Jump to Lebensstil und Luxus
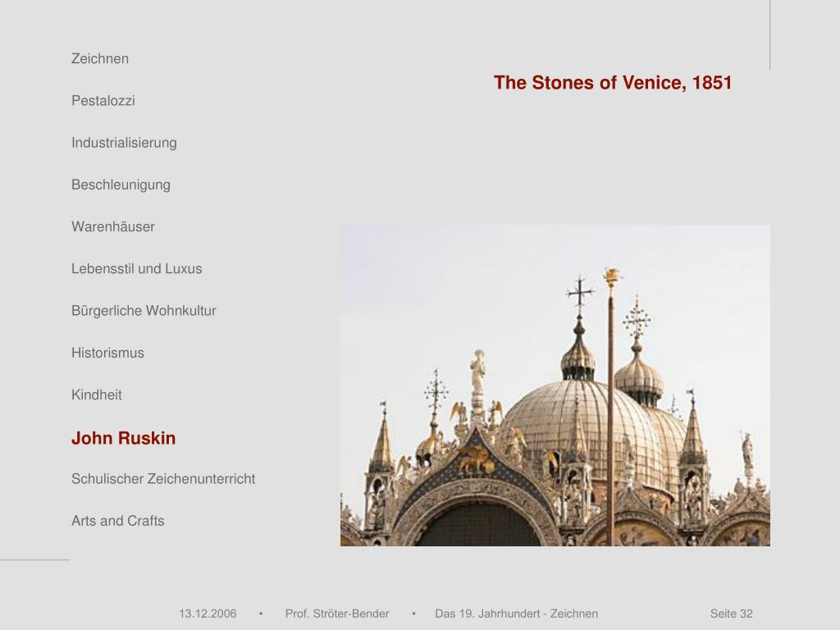 (x=137, y=268)
